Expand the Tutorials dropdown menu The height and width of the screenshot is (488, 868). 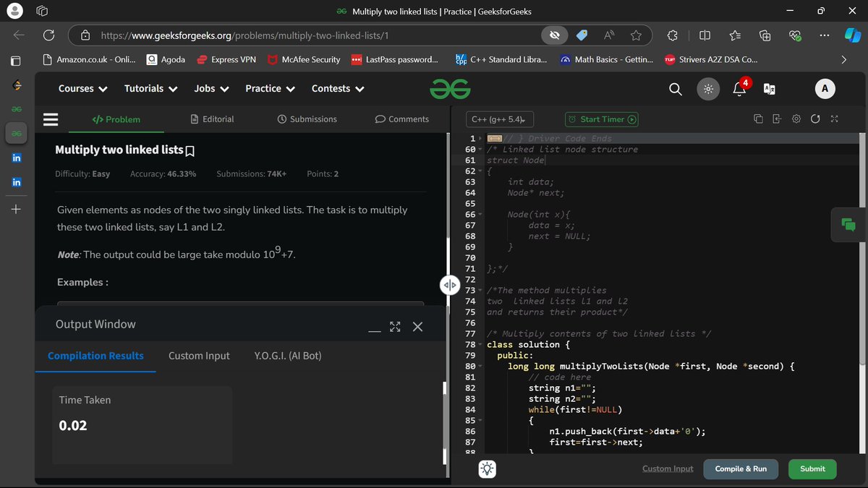point(150,88)
